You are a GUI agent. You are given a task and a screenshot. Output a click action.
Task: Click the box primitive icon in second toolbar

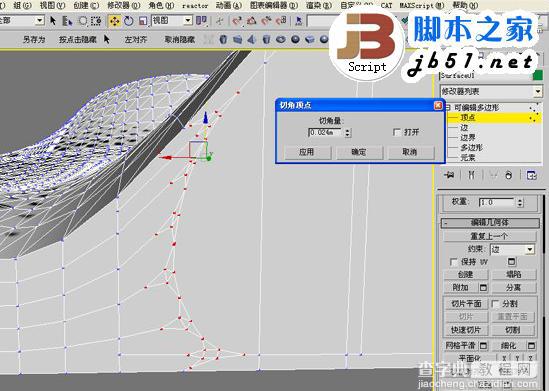click(x=237, y=39)
